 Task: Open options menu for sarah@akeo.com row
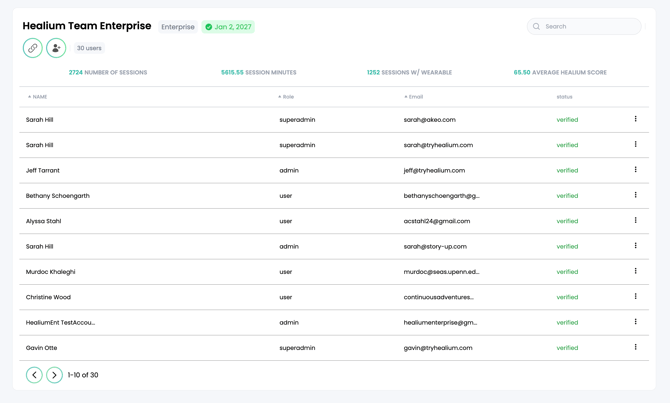pyautogui.click(x=635, y=119)
